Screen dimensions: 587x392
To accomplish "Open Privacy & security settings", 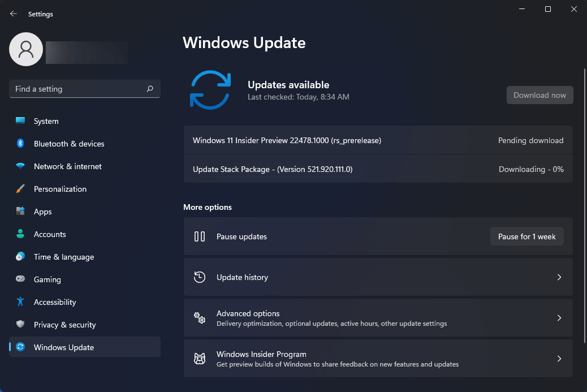I will 85,325.
